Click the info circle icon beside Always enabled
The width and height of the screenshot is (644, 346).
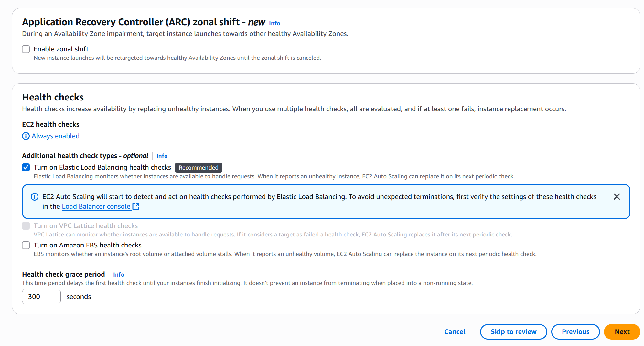pos(26,136)
